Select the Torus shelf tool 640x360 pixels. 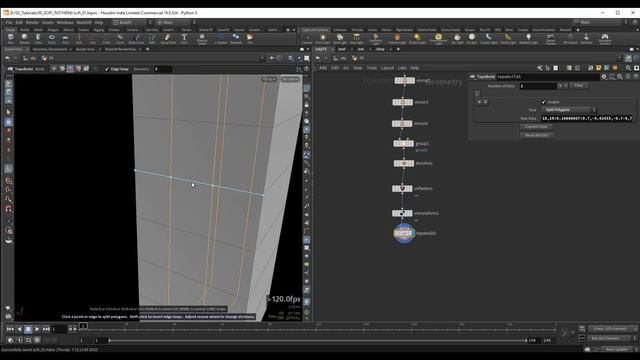coord(52,39)
